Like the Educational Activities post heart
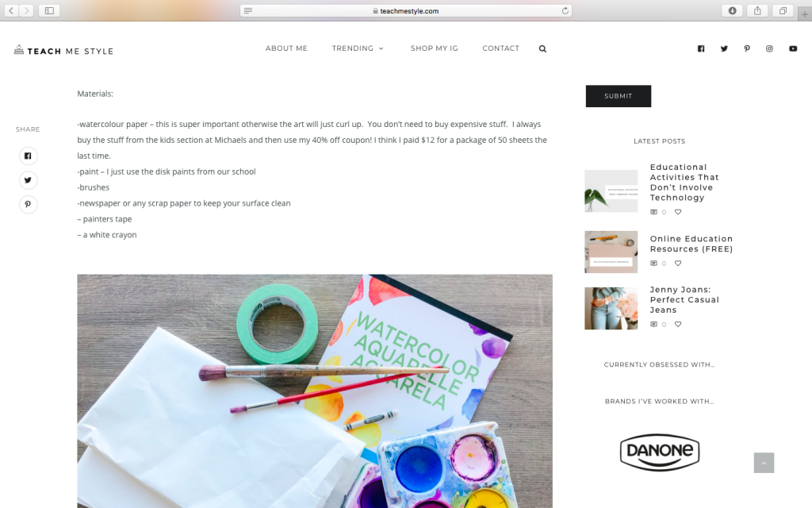The width and height of the screenshot is (812, 508). tap(678, 212)
